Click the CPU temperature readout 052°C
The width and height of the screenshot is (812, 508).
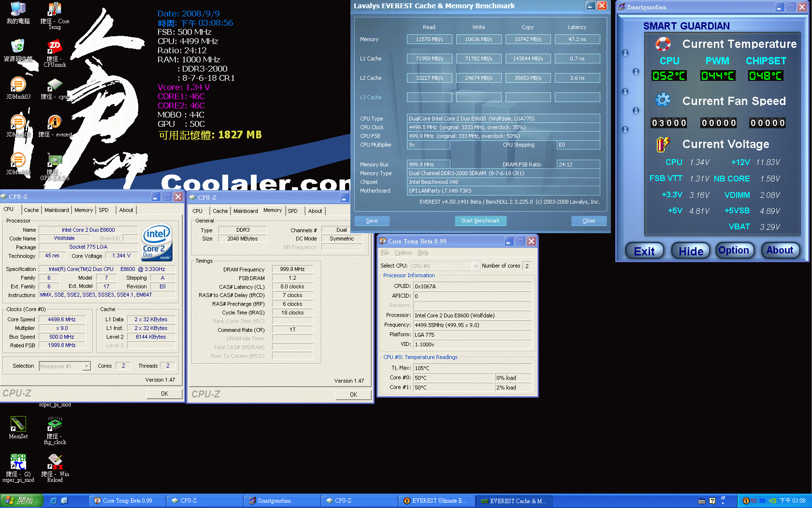click(x=669, y=75)
